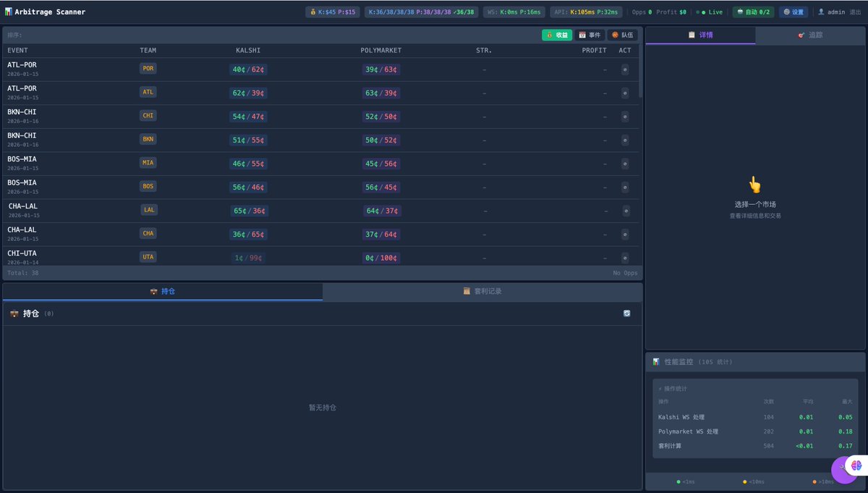Click the Opps 0 counter in header
This screenshot has width=868, height=493.
pyautogui.click(x=642, y=12)
